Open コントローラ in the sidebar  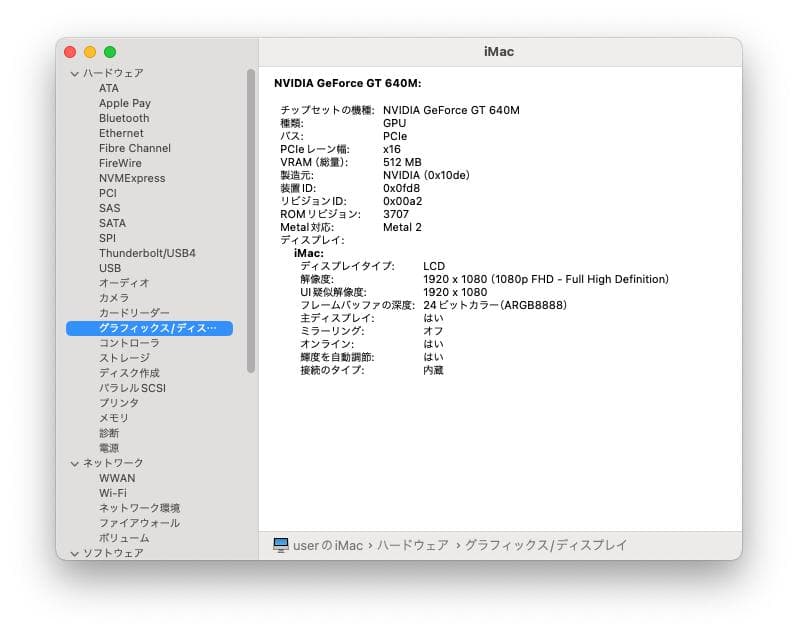[x=129, y=343]
